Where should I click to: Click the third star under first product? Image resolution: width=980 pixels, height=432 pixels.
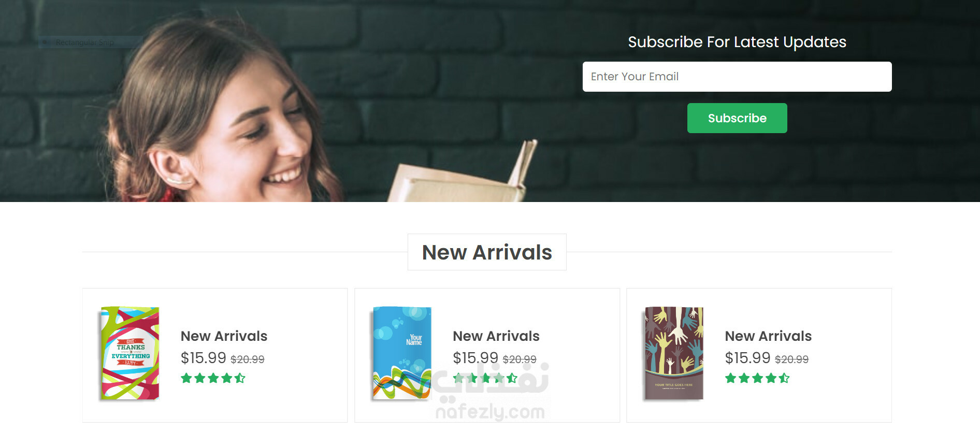pyautogui.click(x=213, y=378)
